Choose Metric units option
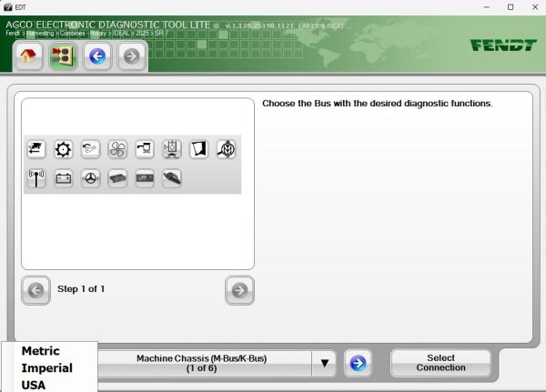 pyautogui.click(x=41, y=351)
